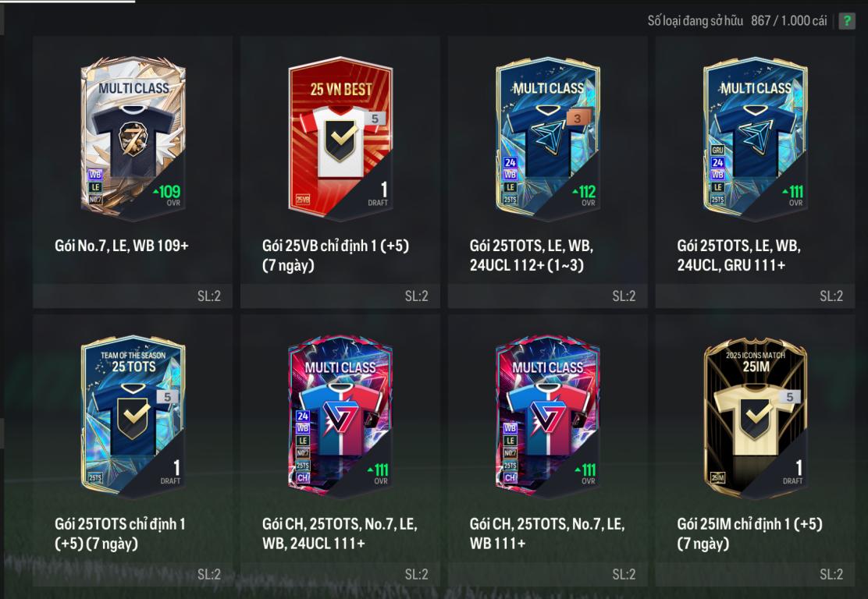The width and height of the screenshot is (868, 599).
Task: Click the checkmark jersey on 25 VN BEST
Action: click(340, 140)
